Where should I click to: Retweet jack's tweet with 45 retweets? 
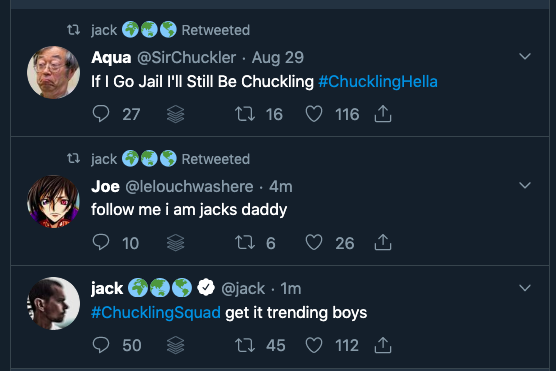(245, 345)
